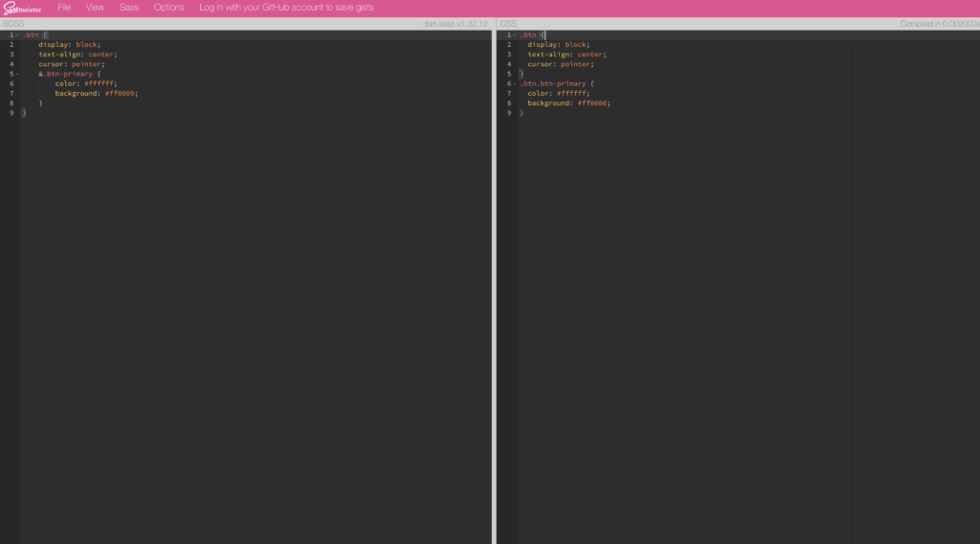Fold the .btn.btn-primary rule in CSS panel
The width and height of the screenshot is (980, 544).
point(513,83)
